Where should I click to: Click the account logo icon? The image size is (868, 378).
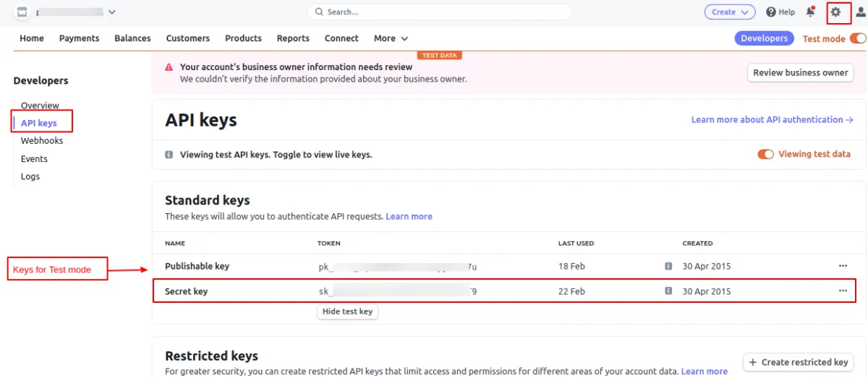[x=22, y=12]
